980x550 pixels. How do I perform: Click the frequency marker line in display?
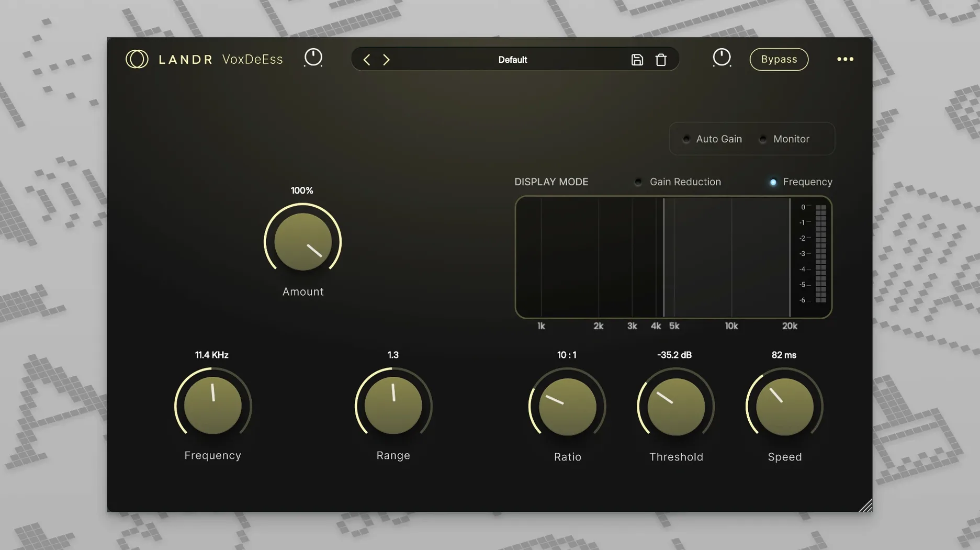(x=663, y=257)
